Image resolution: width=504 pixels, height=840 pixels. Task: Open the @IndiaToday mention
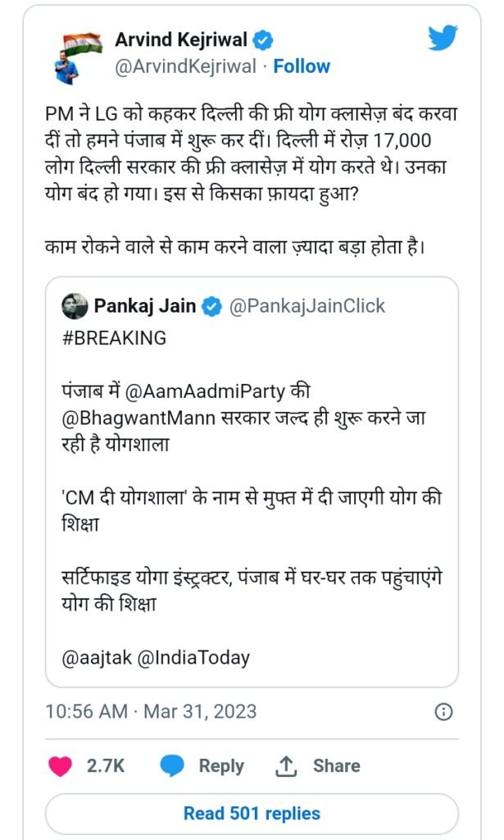click(193, 658)
